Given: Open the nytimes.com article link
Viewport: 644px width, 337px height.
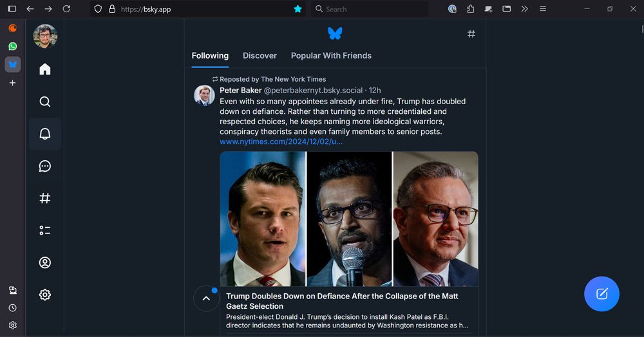Looking at the screenshot, I should click(281, 141).
